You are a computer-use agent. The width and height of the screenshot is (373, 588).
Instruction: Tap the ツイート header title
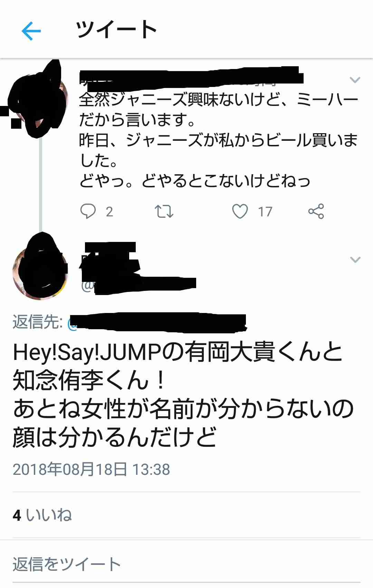pyautogui.click(x=117, y=30)
